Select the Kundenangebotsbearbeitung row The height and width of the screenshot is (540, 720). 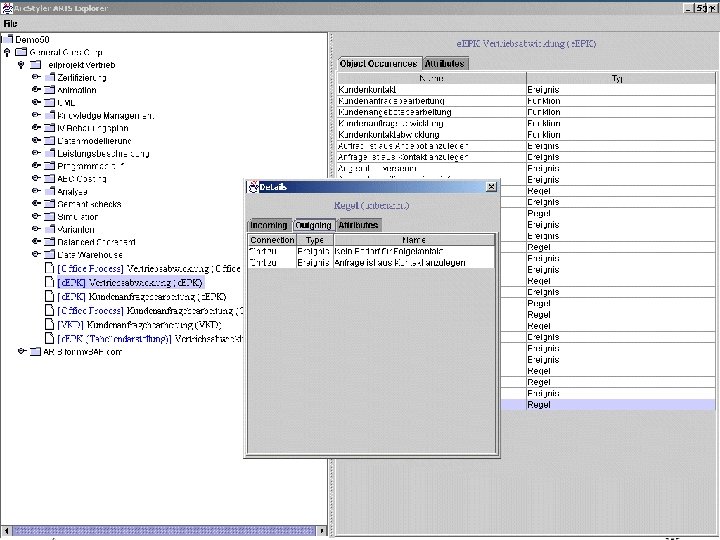point(526,112)
